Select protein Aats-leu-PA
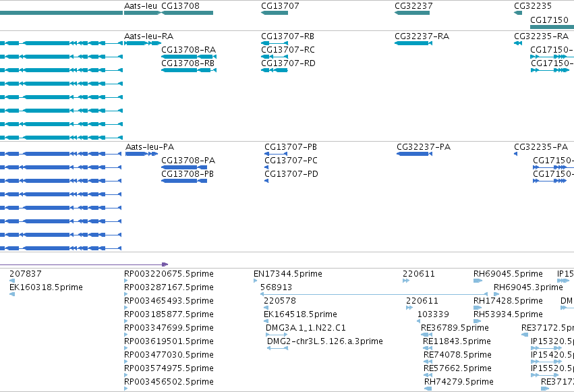This screenshot has height=392, width=574. coord(142,154)
